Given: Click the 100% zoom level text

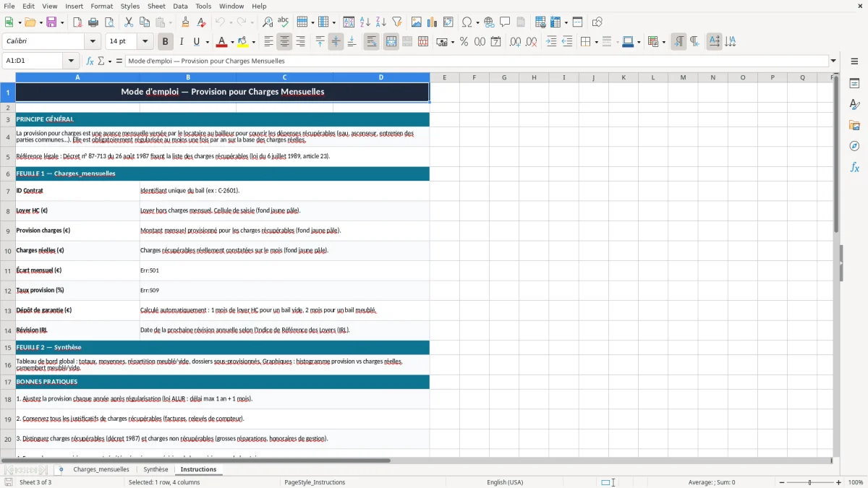Looking at the screenshot, I should tap(856, 482).
